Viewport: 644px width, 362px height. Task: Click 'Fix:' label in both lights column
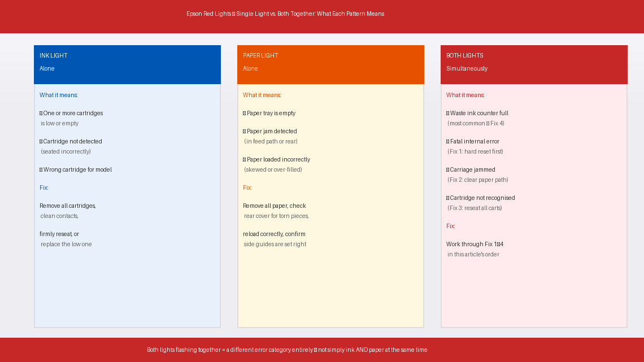(451, 226)
